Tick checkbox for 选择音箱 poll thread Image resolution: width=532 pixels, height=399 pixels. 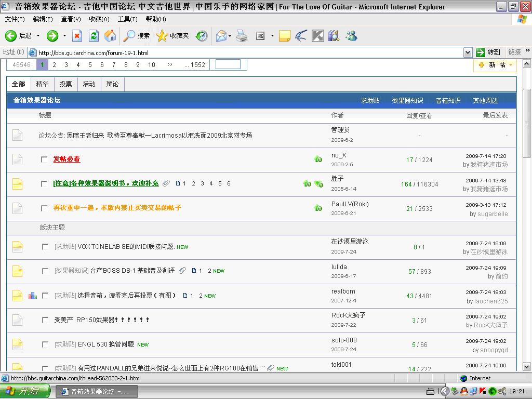tap(45, 296)
